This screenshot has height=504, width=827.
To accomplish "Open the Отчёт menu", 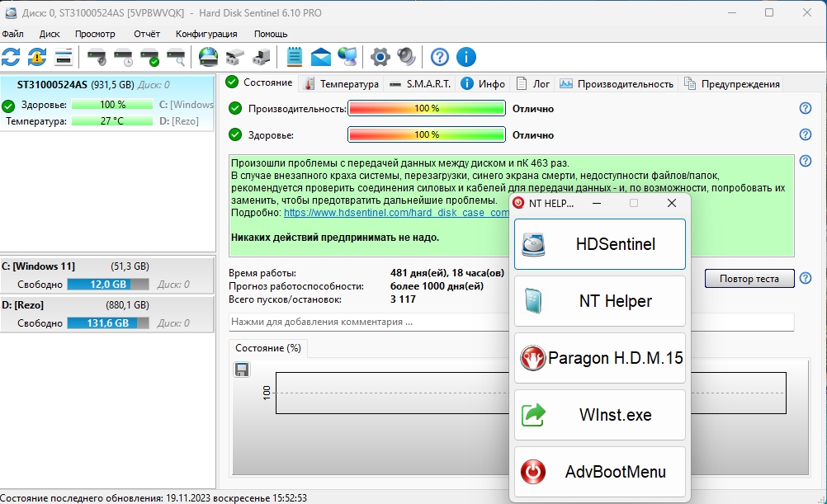I will click(147, 34).
